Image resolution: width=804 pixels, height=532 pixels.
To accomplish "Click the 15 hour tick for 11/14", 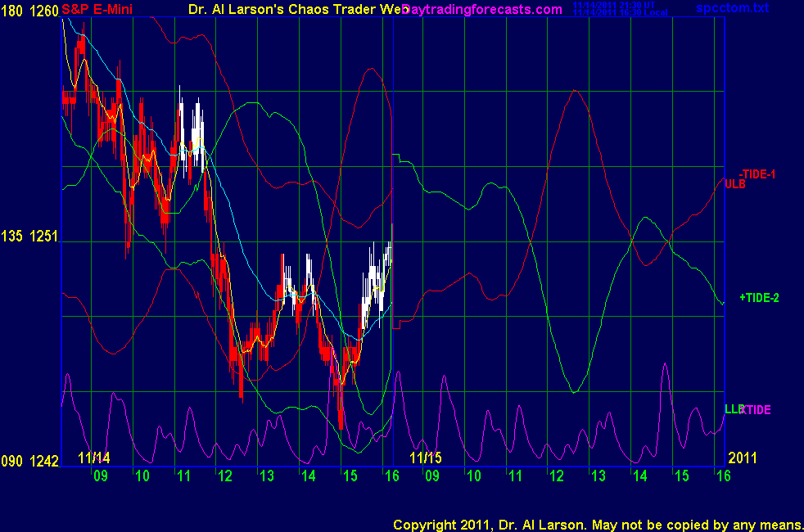I will tap(350, 476).
